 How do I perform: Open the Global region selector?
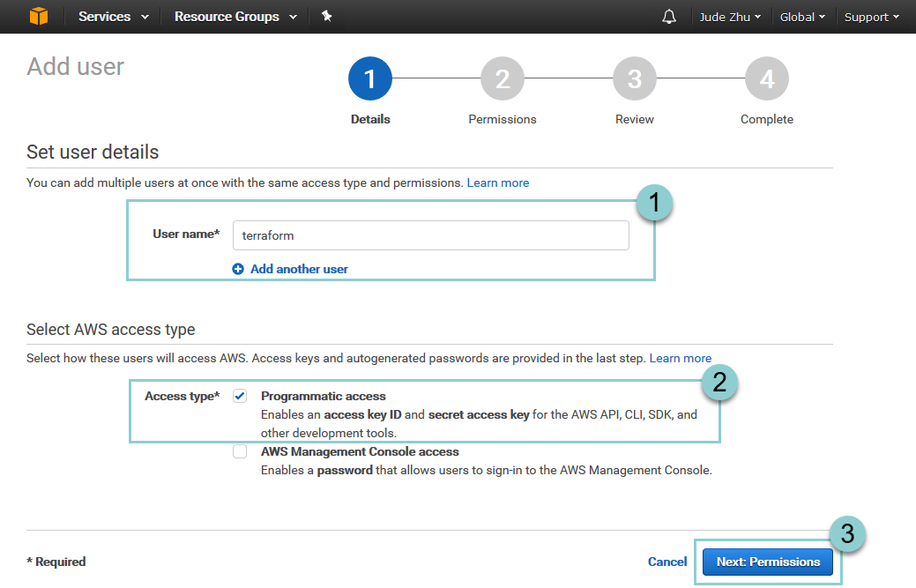pyautogui.click(x=802, y=17)
